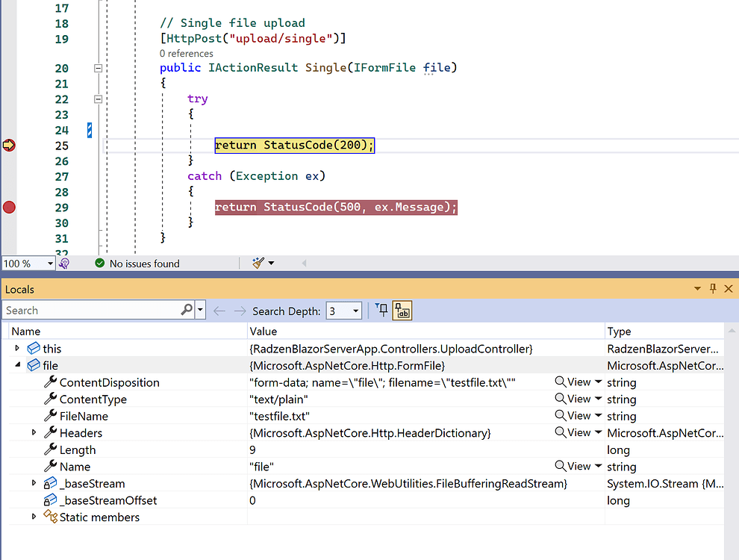
Task: Click the green No issues found health indicator
Action: point(99,263)
